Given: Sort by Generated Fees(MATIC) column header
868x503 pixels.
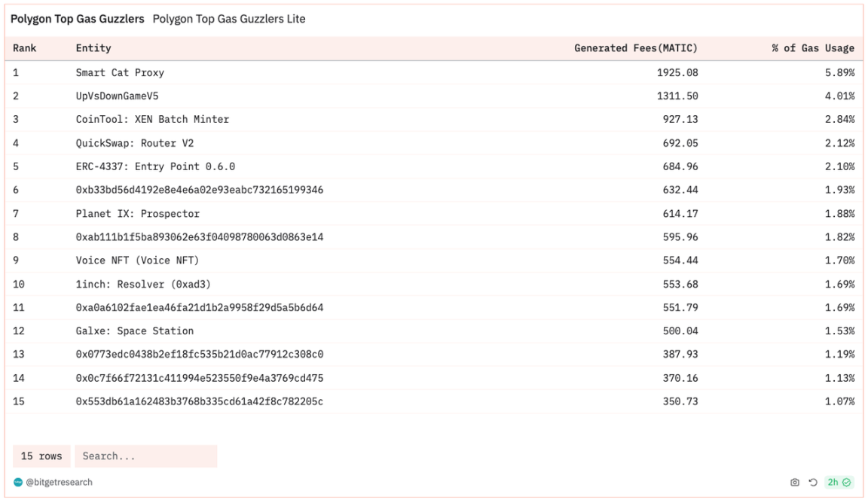Looking at the screenshot, I should click(x=636, y=48).
